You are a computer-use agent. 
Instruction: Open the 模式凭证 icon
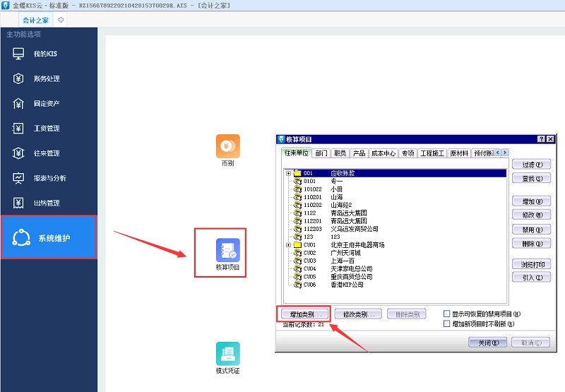click(227, 354)
